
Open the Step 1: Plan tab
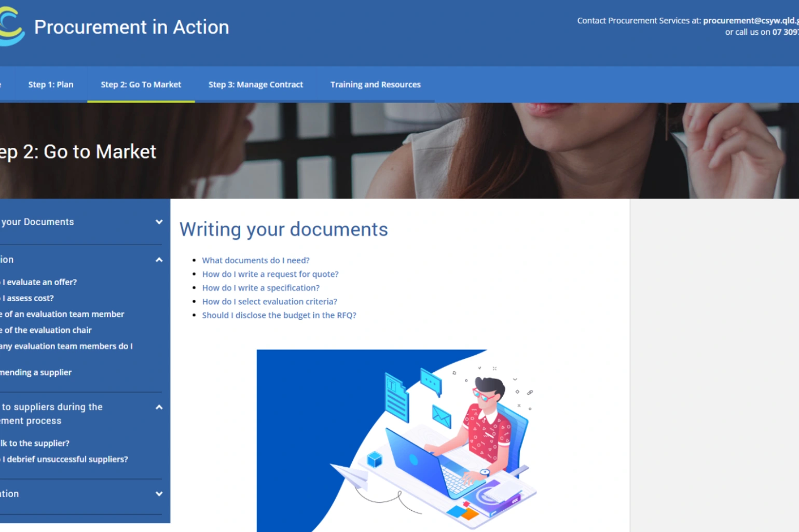[51, 85]
